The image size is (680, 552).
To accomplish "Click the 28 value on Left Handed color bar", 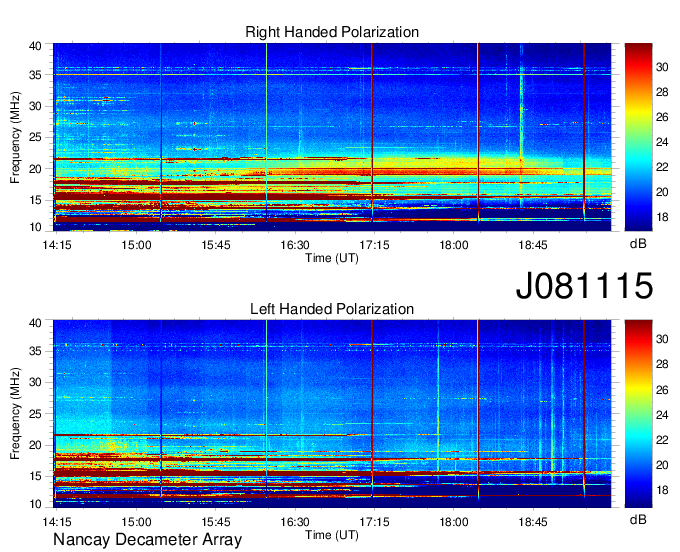I will click(662, 364).
